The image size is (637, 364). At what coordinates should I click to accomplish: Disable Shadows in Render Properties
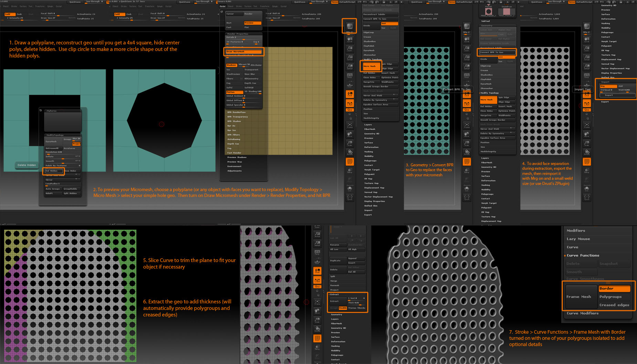click(x=231, y=65)
